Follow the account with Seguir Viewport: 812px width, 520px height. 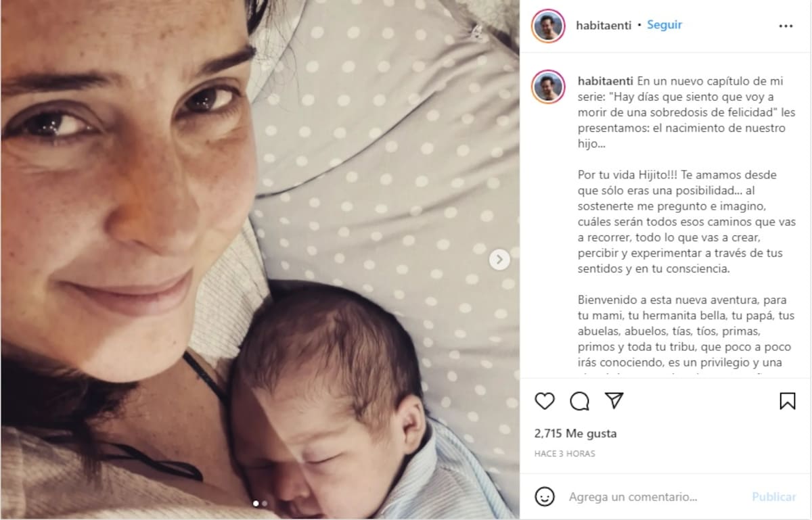[664, 25]
